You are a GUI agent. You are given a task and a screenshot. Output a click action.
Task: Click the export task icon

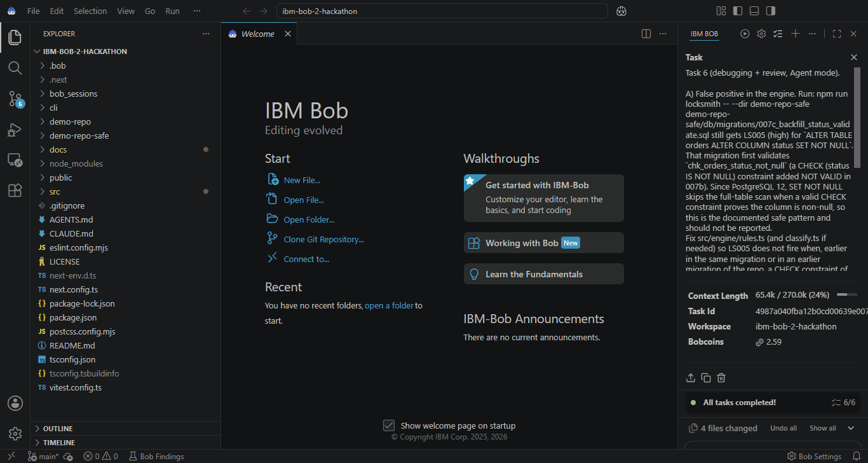pos(691,378)
